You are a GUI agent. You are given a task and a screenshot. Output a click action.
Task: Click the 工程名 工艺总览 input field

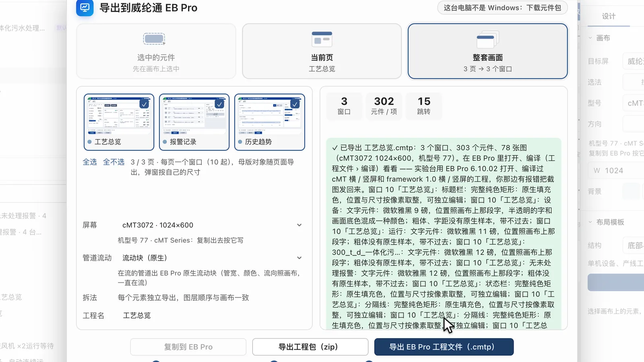click(x=212, y=315)
